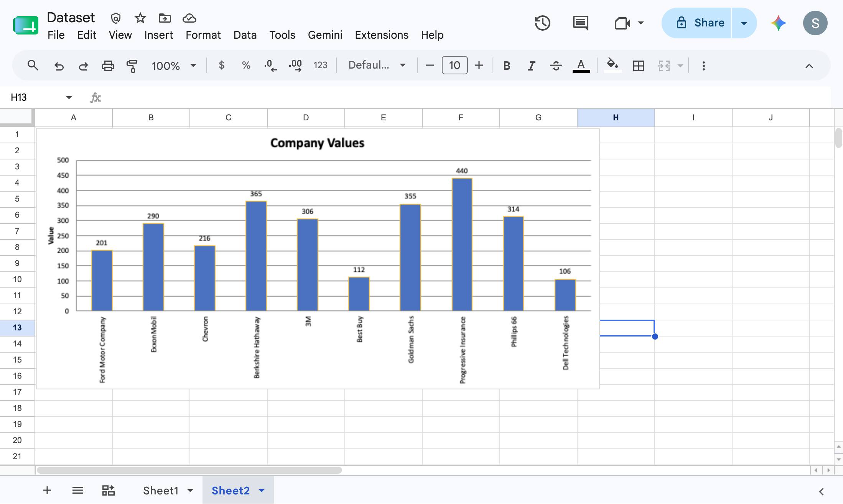Expand merge cells options arrow

click(680, 66)
